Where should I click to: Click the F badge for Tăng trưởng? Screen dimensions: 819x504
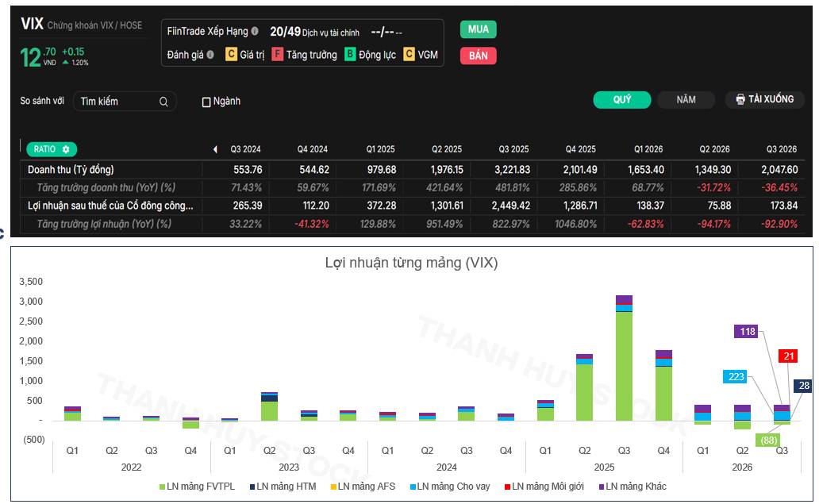(277, 54)
